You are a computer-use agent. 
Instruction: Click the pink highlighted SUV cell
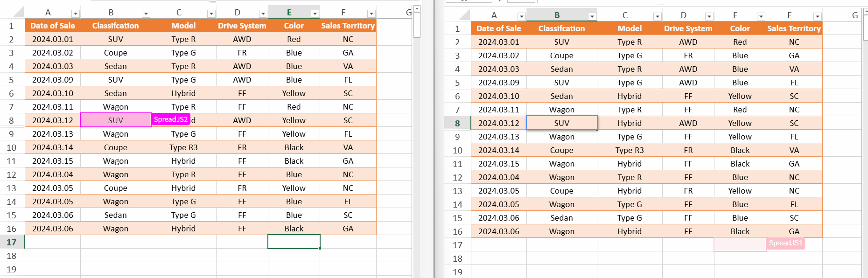tap(115, 120)
